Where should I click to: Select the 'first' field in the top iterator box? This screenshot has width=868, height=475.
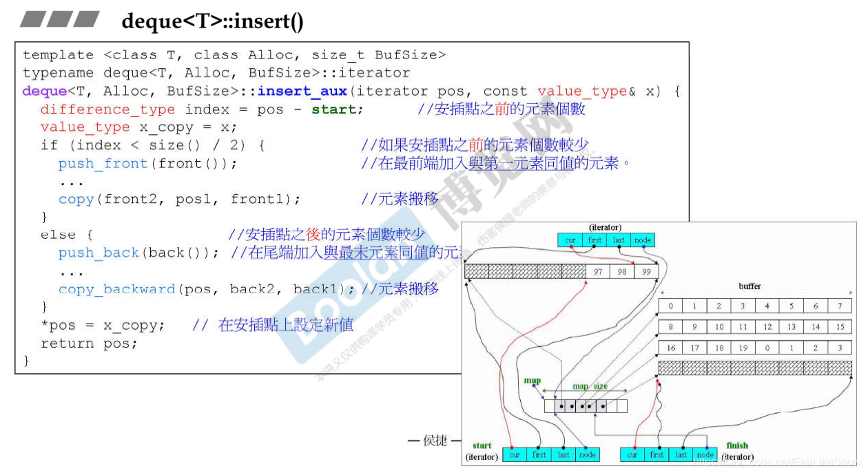coord(595,240)
